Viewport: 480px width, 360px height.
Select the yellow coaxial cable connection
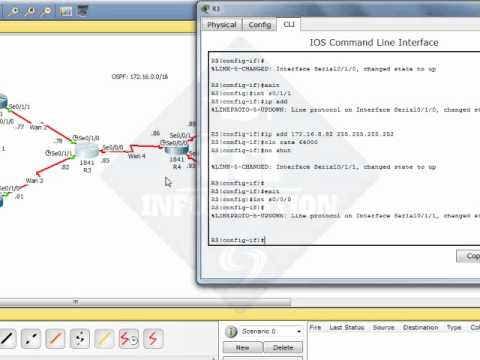click(x=104, y=338)
